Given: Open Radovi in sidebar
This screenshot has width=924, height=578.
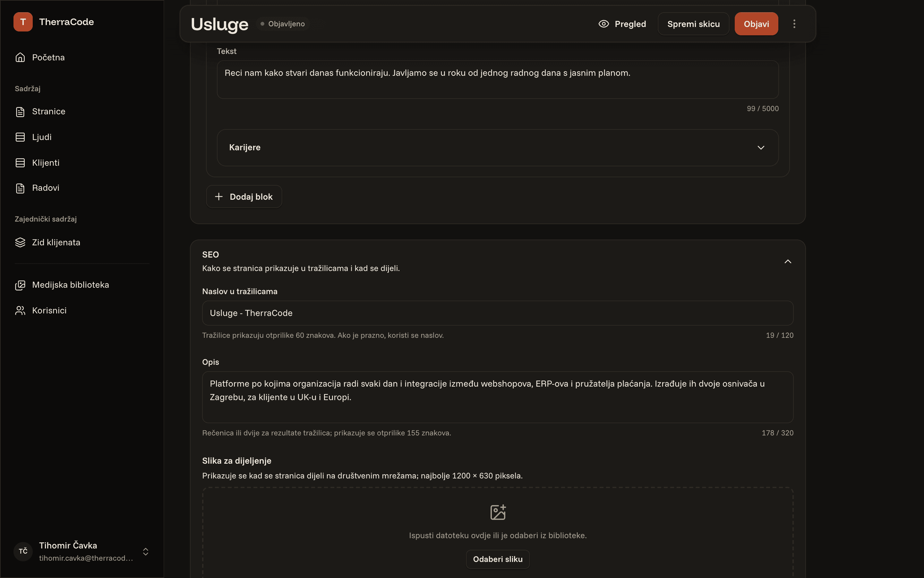Looking at the screenshot, I should (82, 188).
